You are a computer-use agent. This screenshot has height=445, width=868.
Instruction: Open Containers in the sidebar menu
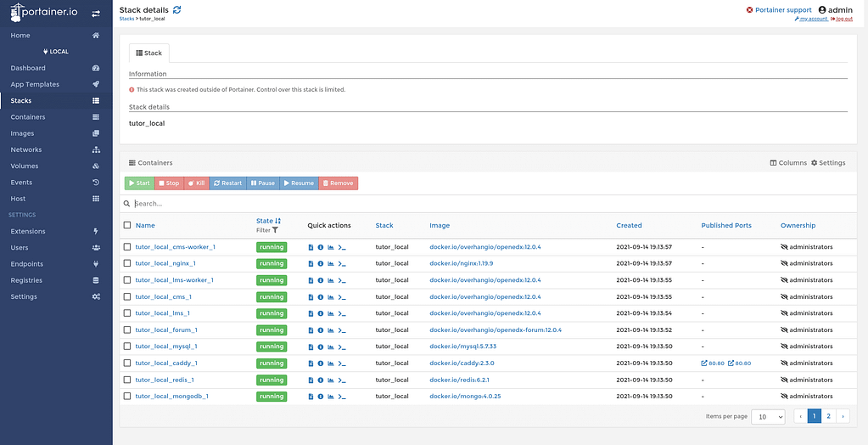click(28, 117)
